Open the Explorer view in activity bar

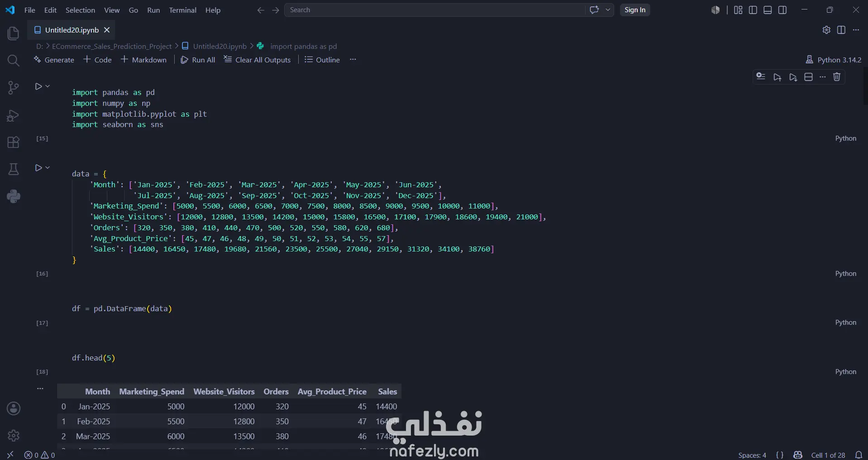14,33
